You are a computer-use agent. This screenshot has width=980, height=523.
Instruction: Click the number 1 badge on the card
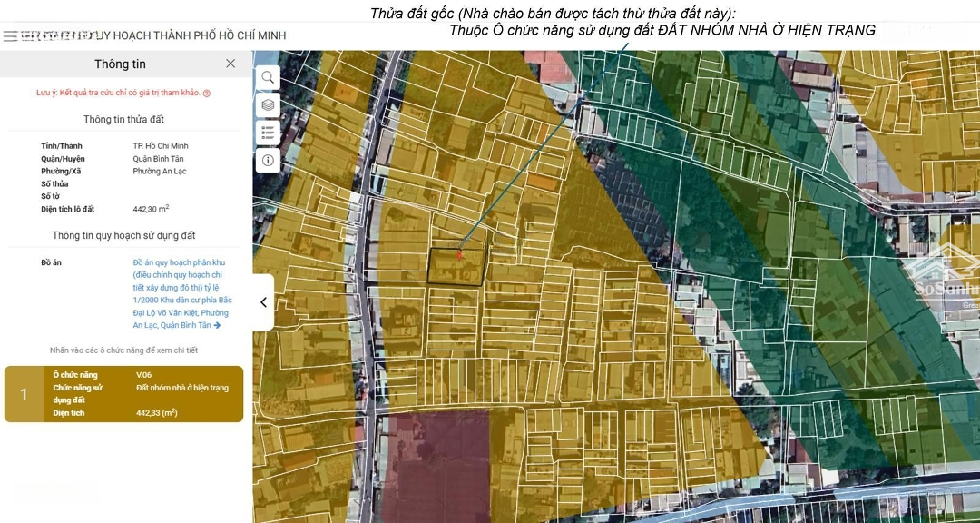tap(24, 394)
